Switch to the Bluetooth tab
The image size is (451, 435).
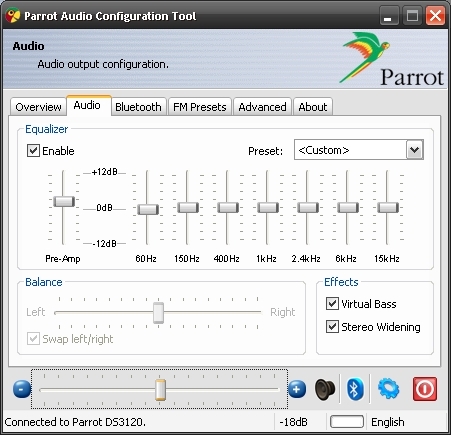(x=138, y=107)
